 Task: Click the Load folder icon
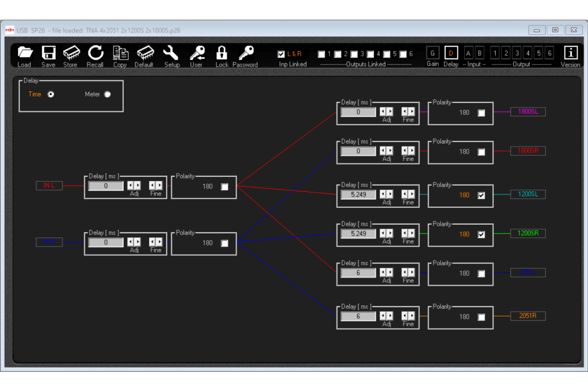[25, 53]
